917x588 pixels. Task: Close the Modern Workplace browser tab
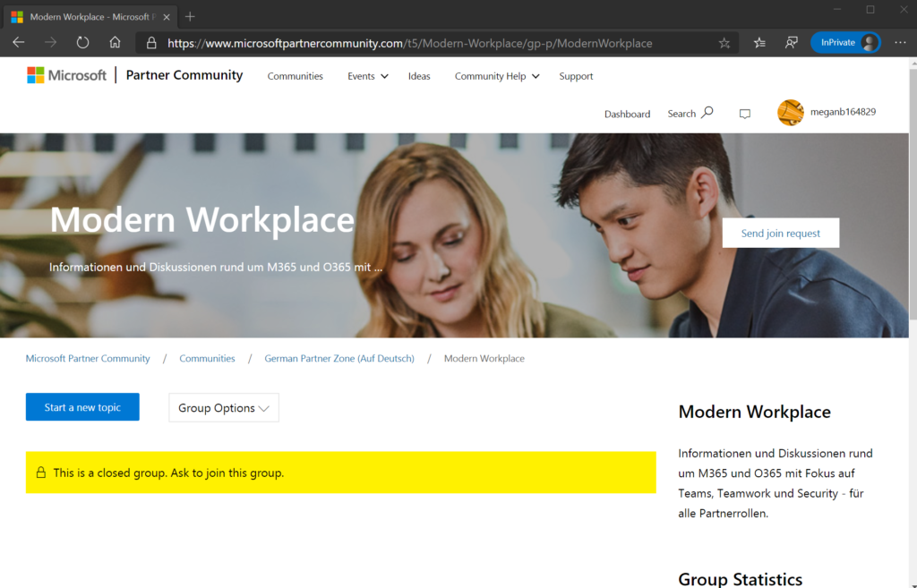point(167,17)
